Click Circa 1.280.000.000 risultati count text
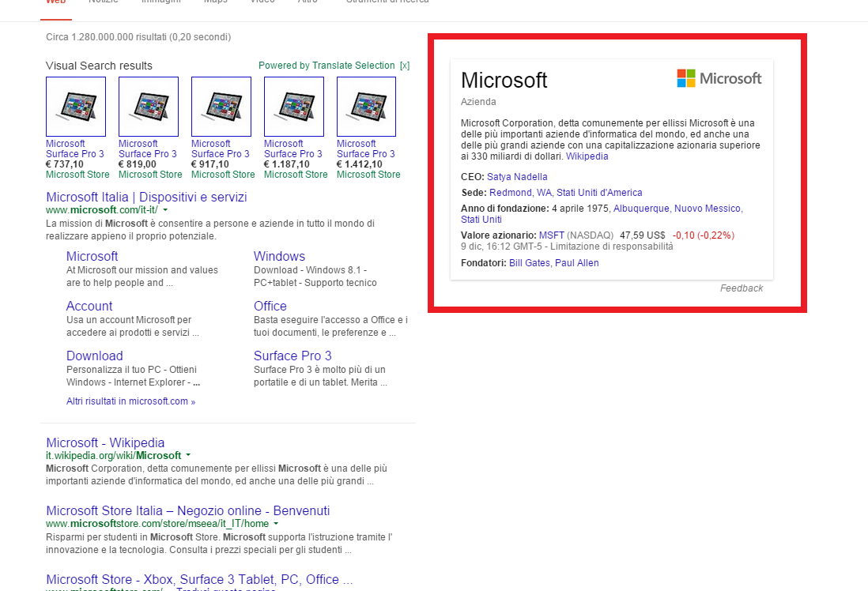868x591 pixels. point(138,37)
